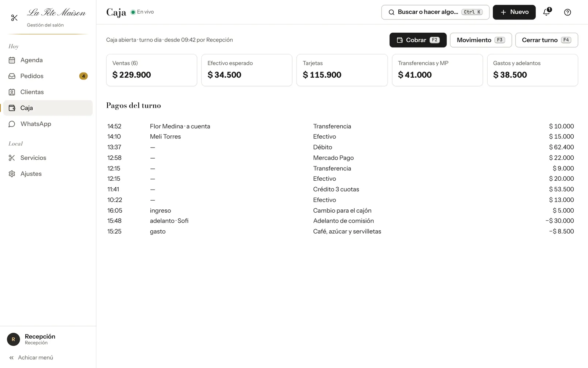This screenshot has height=368, width=588.
Task: Open the WhatsApp chat bubble icon
Action: click(x=12, y=124)
